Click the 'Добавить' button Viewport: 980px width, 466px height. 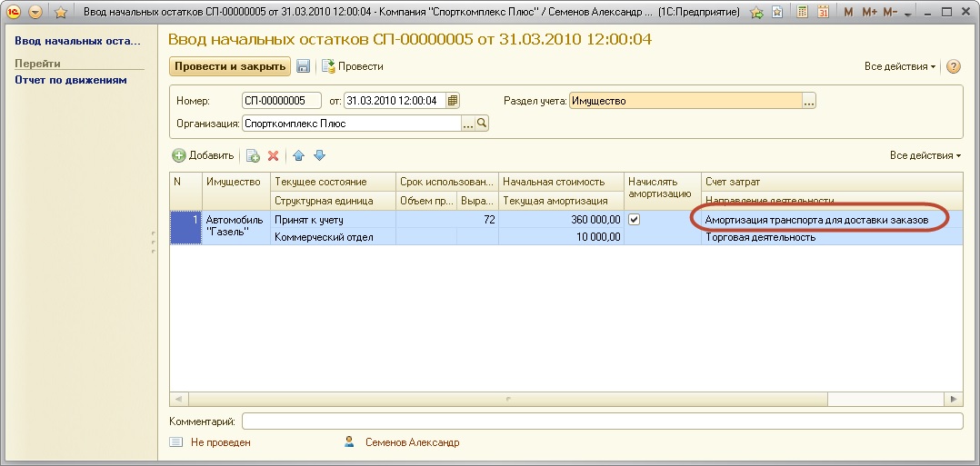[x=204, y=156]
